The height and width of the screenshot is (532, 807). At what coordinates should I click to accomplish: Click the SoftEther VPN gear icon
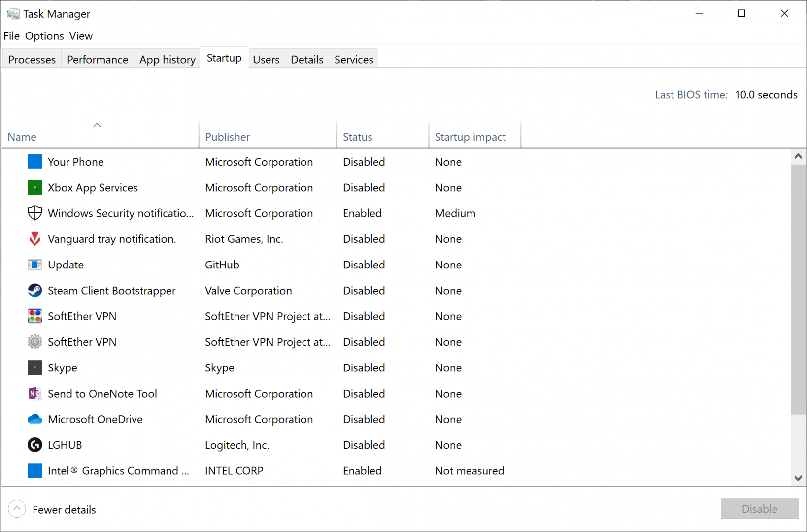34,342
